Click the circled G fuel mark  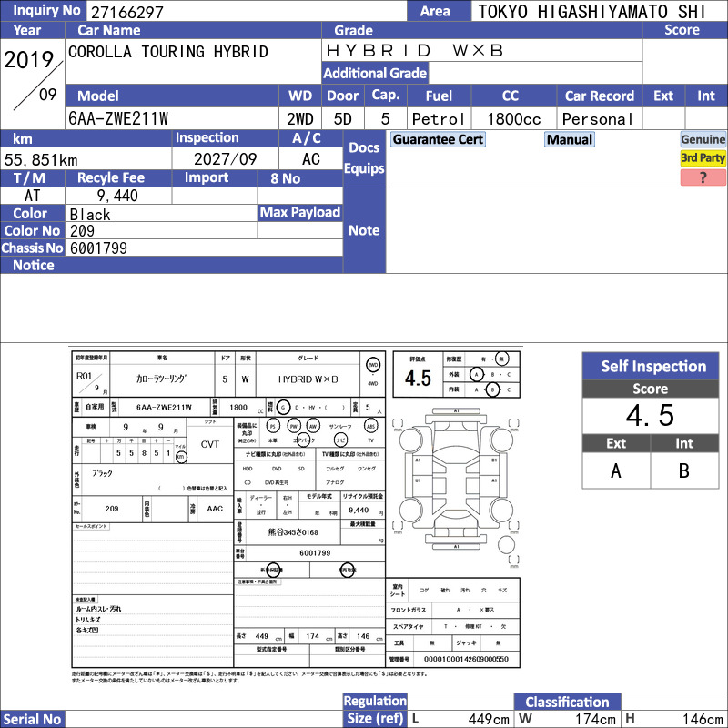(283, 407)
